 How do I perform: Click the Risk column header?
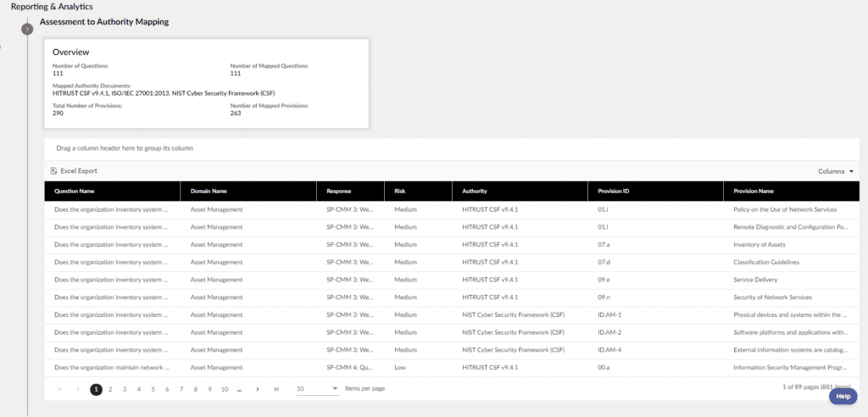point(400,192)
